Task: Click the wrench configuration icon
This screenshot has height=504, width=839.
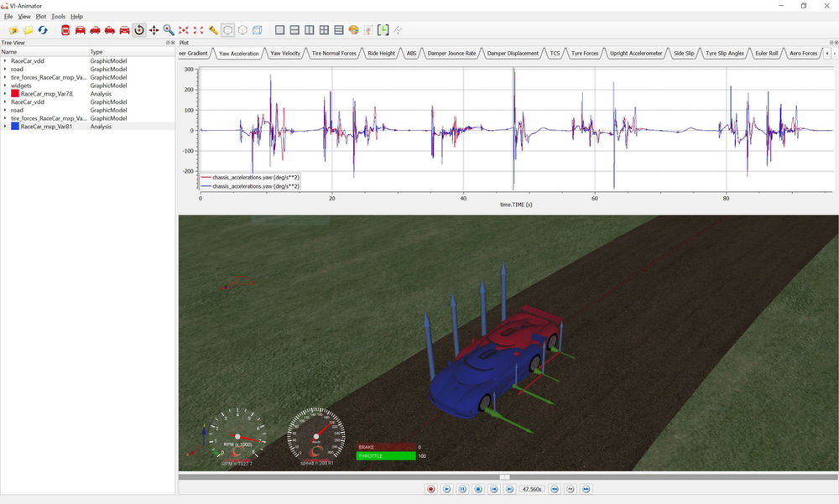Action: click(x=212, y=30)
